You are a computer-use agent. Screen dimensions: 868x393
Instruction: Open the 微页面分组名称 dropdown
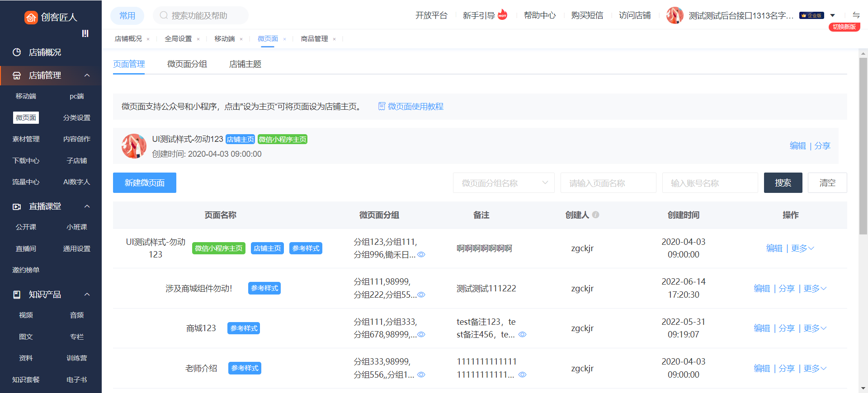504,183
